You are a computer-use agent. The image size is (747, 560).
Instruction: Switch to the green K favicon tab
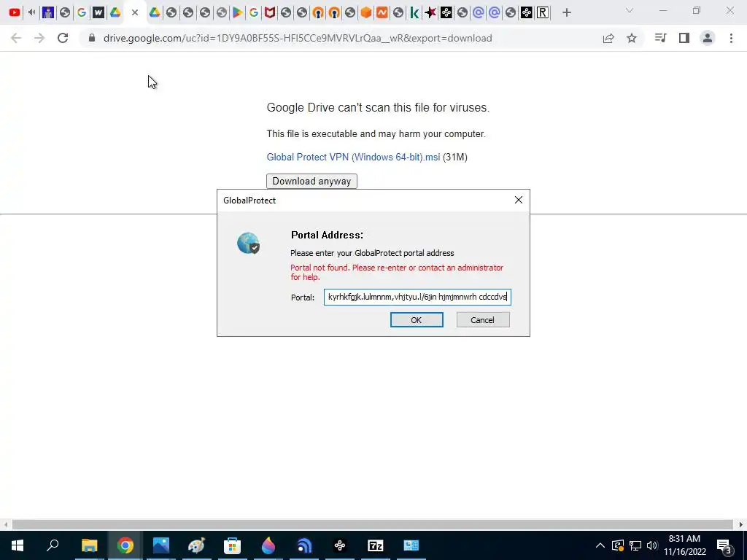[414, 12]
